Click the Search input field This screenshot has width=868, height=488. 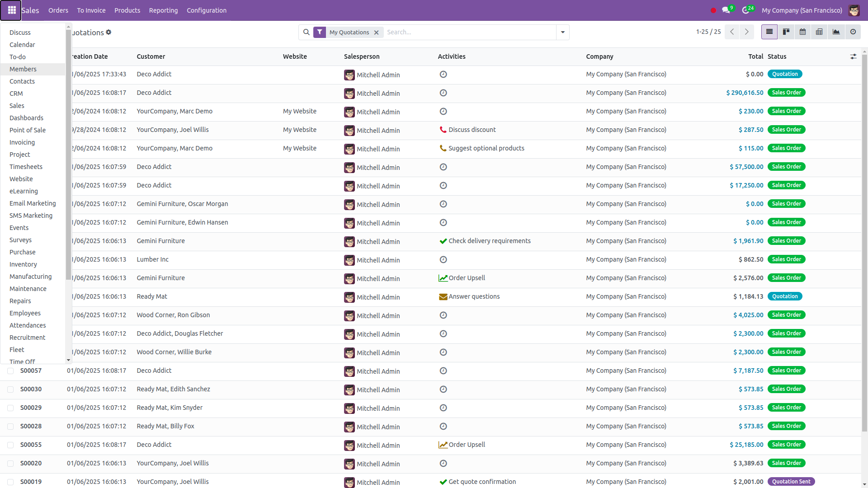(x=469, y=32)
